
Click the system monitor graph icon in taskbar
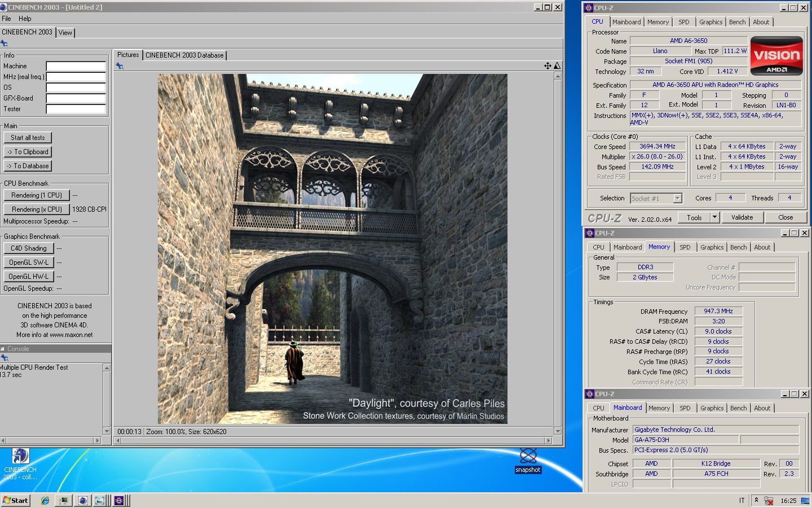pos(64,501)
